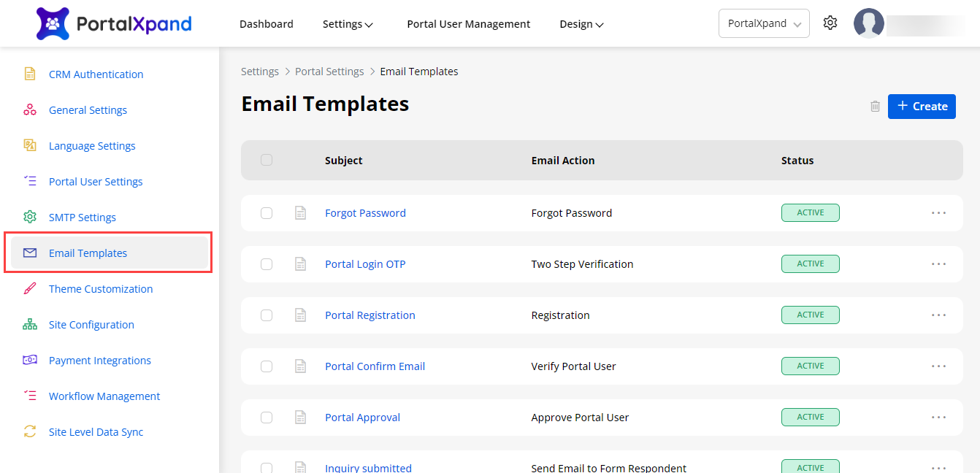This screenshot has width=980, height=473.
Task: Expand the Design dropdown menu
Action: coord(581,24)
